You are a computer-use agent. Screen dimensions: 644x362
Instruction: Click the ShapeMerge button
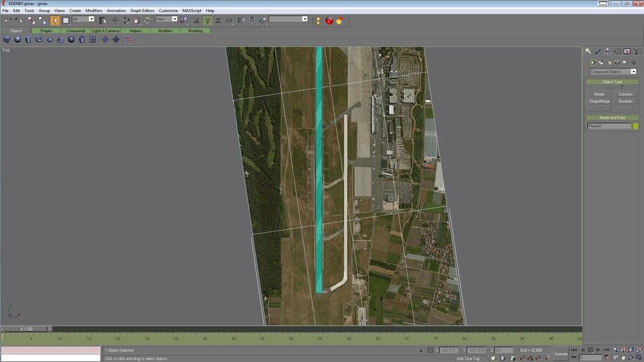[x=599, y=101]
